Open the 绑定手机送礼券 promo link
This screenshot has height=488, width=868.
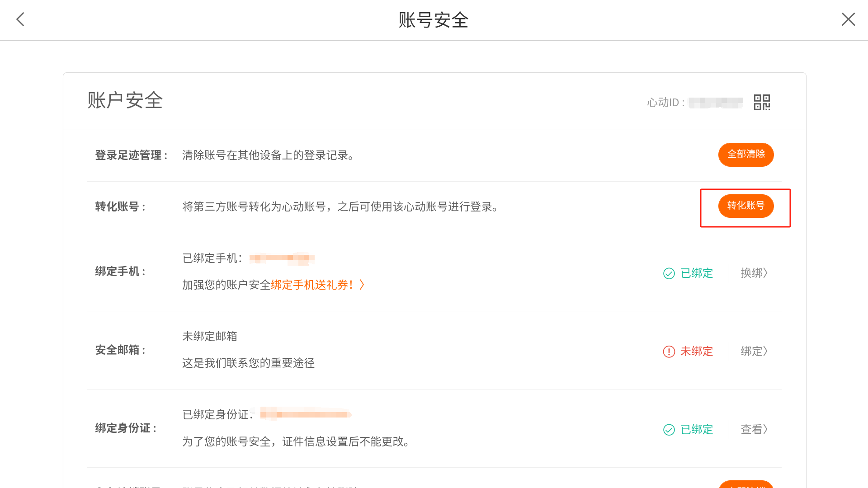click(x=317, y=285)
